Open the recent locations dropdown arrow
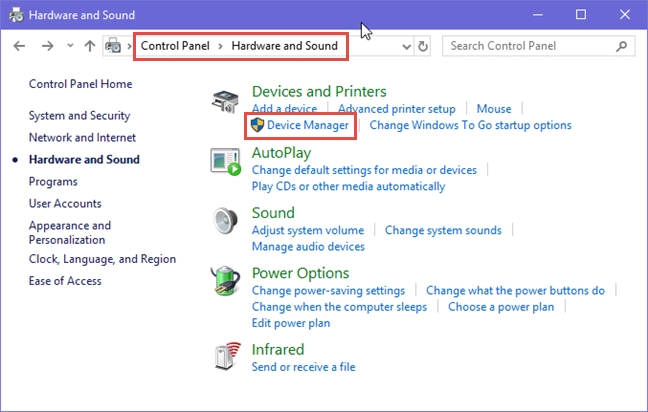 (70, 46)
